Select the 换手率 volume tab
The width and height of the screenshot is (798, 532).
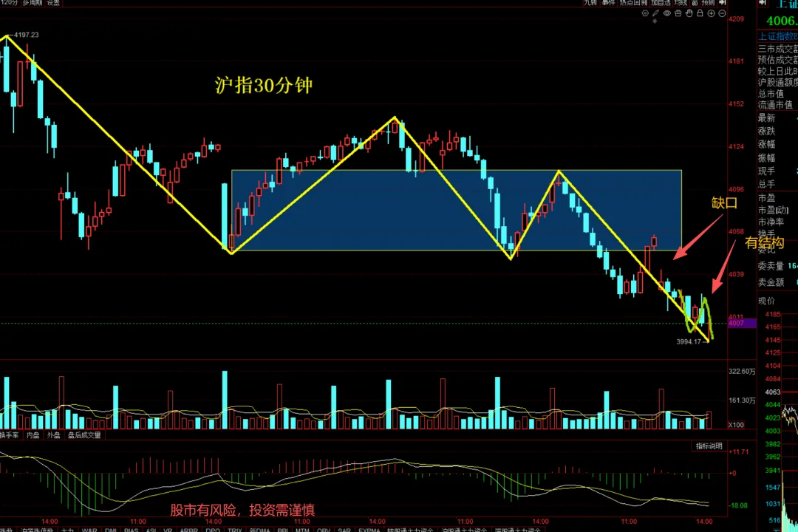tap(9, 435)
